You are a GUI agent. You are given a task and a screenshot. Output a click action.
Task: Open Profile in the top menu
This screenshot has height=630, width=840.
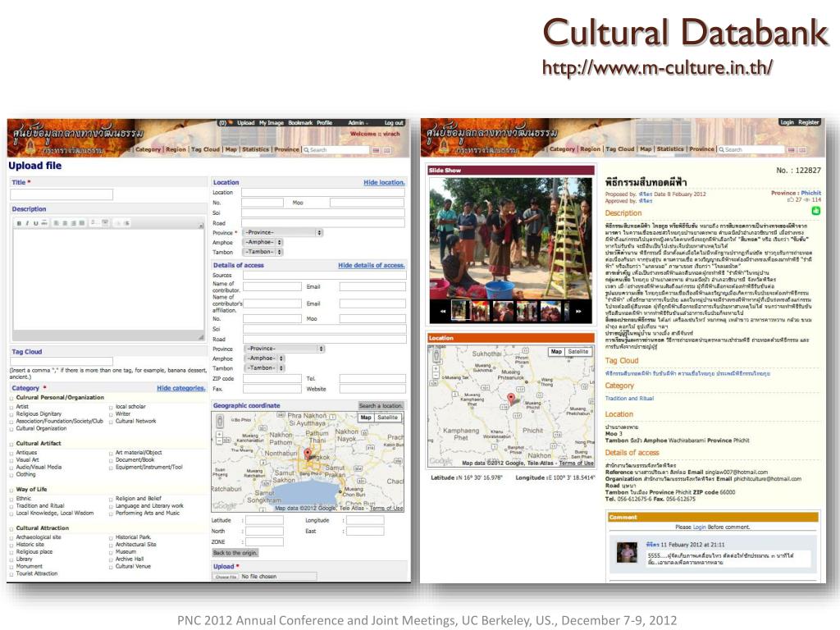point(325,123)
